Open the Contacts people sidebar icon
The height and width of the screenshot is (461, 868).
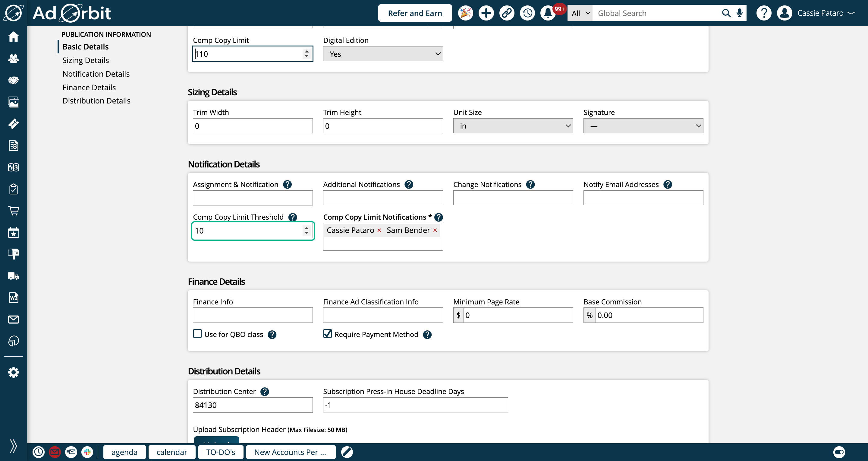pos(14,59)
